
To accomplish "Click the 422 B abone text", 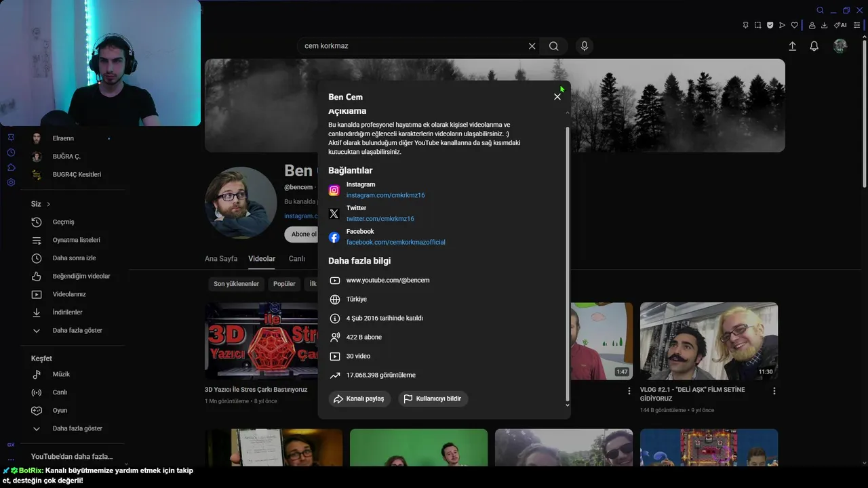I will pos(364,338).
